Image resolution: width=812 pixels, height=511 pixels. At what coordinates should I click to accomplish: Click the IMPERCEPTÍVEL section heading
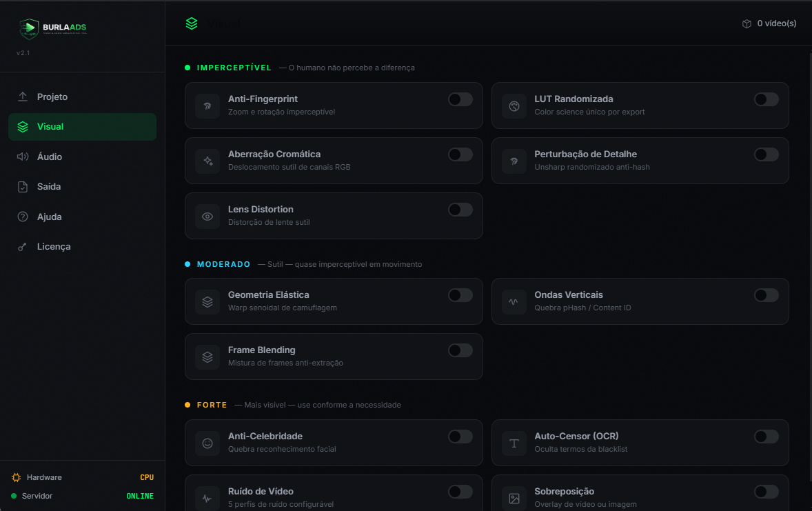click(234, 68)
